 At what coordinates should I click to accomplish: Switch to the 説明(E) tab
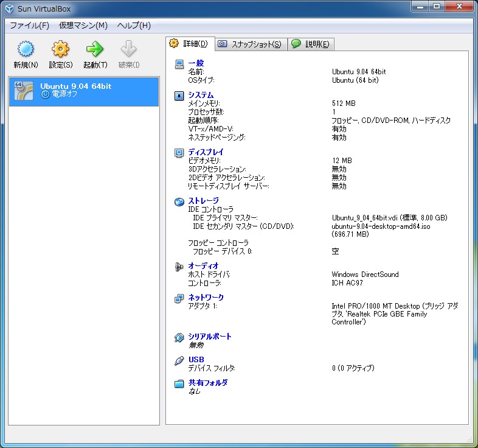tap(311, 44)
